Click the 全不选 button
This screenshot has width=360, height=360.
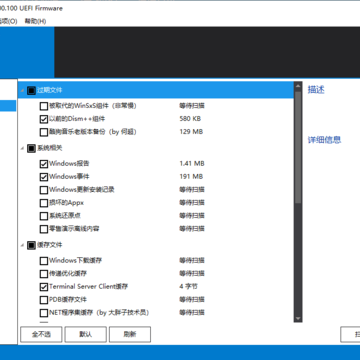(x=41, y=334)
